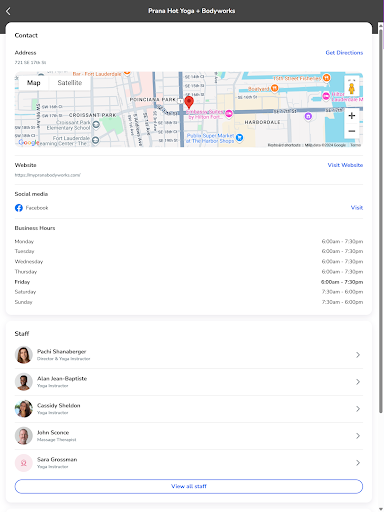The width and height of the screenshot is (384, 512).
Task: Open Publix Super Market map marker
Action: pyautogui.click(x=239, y=137)
